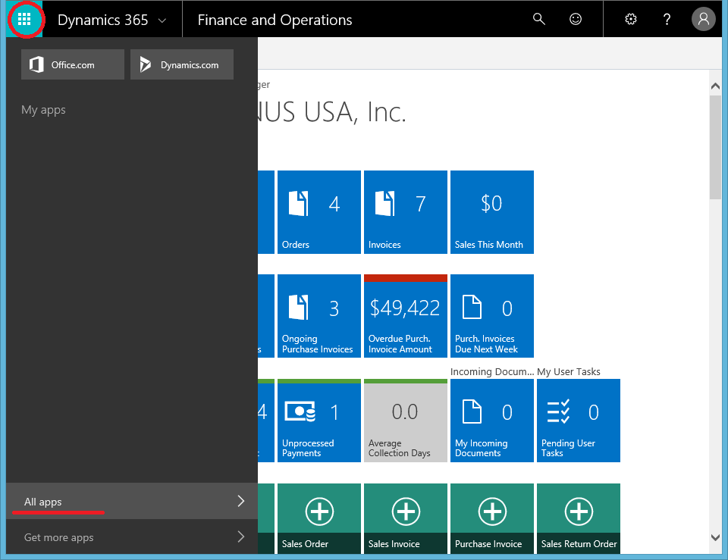Create a new Sales Return Order
The width and height of the screenshot is (728, 560).
pos(579,519)
